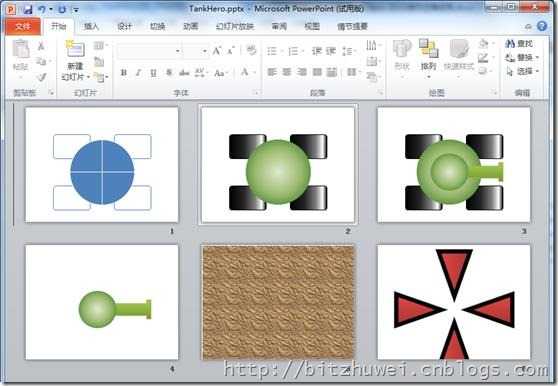This screenshot has width=558, height=386.
Task: Click the Cut scissors icon
Action: point(41,46)
